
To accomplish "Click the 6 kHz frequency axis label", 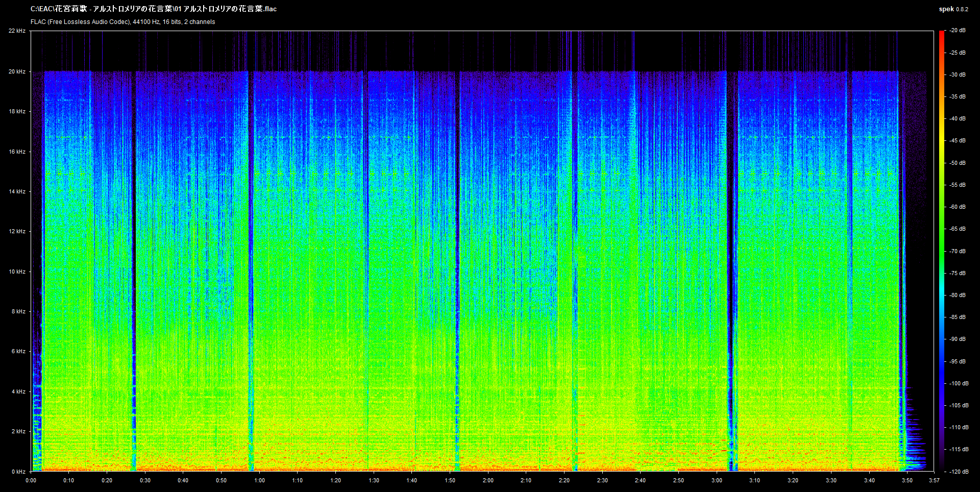I will [18, 351].
